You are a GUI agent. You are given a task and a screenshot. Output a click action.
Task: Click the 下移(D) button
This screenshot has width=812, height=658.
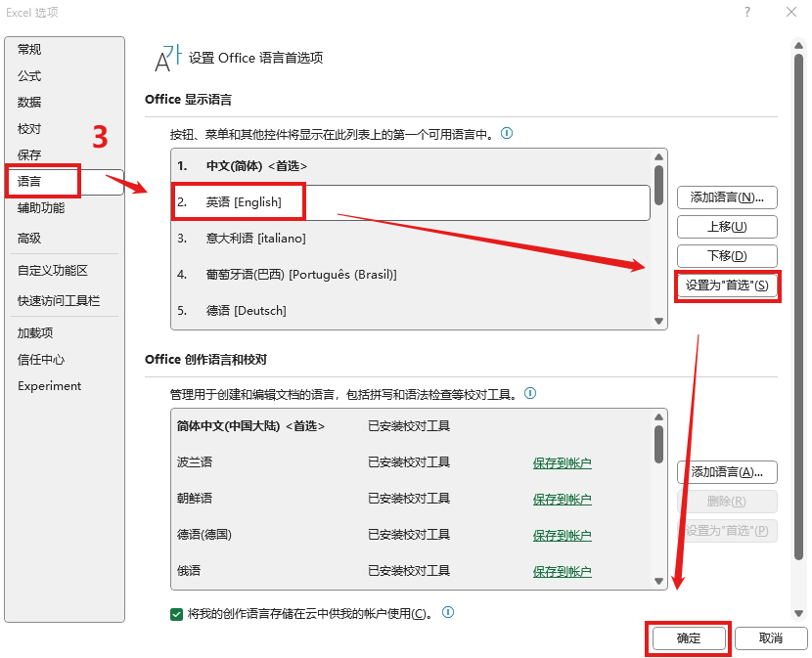tap(727, 256)
